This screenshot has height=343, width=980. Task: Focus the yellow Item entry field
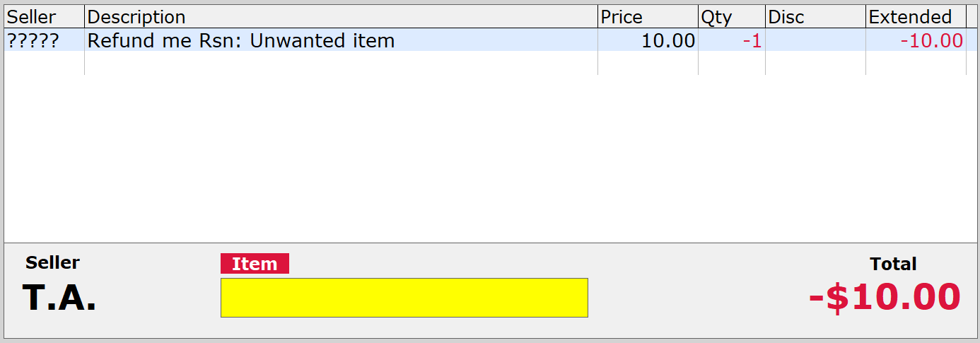[404, 298]
